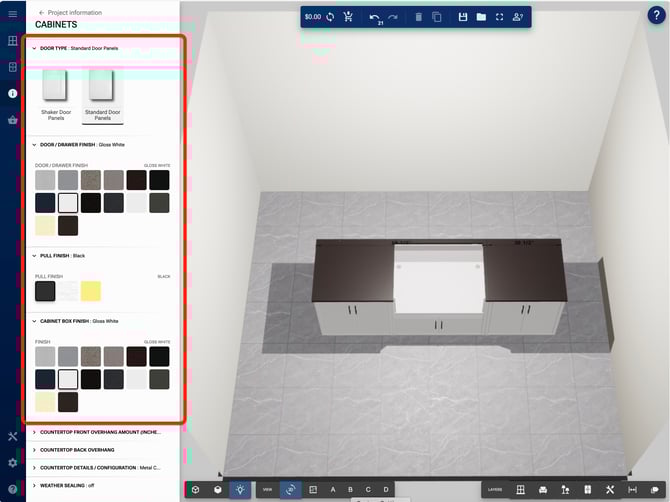Open the help question mark button
The image size is (670, 502).
coord(655,15)
